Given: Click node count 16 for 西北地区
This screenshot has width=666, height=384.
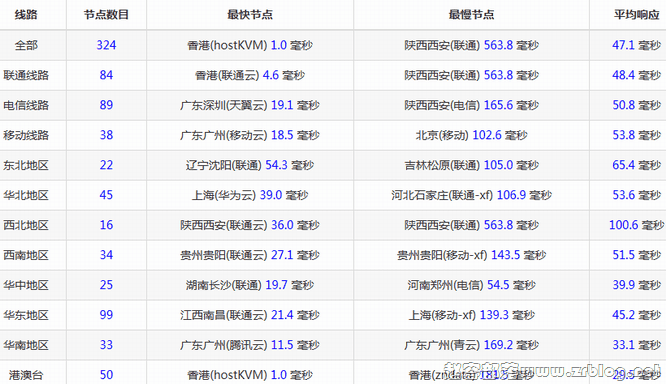Looking at the screenshot, I should (106, 225).
